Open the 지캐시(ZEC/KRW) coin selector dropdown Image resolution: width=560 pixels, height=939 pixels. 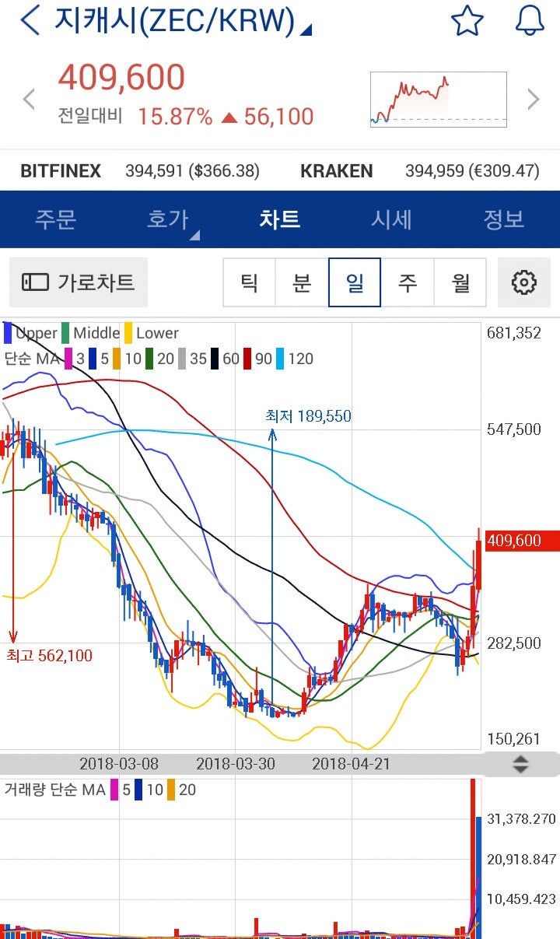175,21
